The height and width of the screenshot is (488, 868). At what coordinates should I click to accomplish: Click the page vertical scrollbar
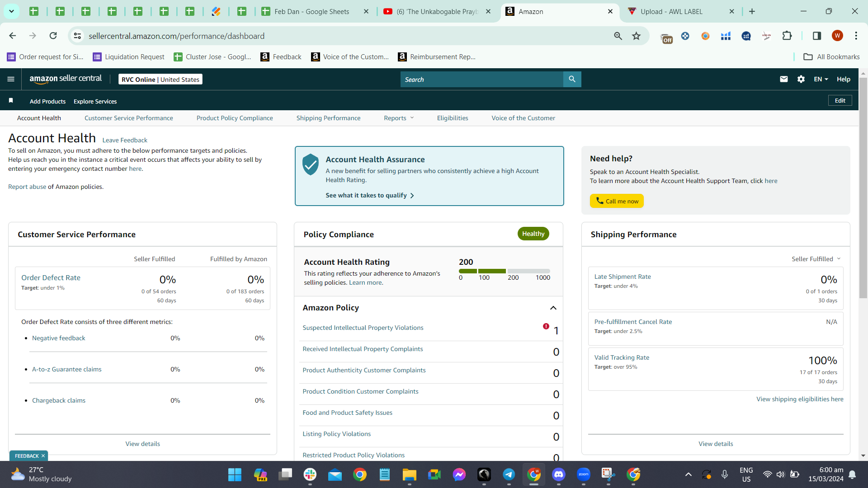[x=863, y=188]
